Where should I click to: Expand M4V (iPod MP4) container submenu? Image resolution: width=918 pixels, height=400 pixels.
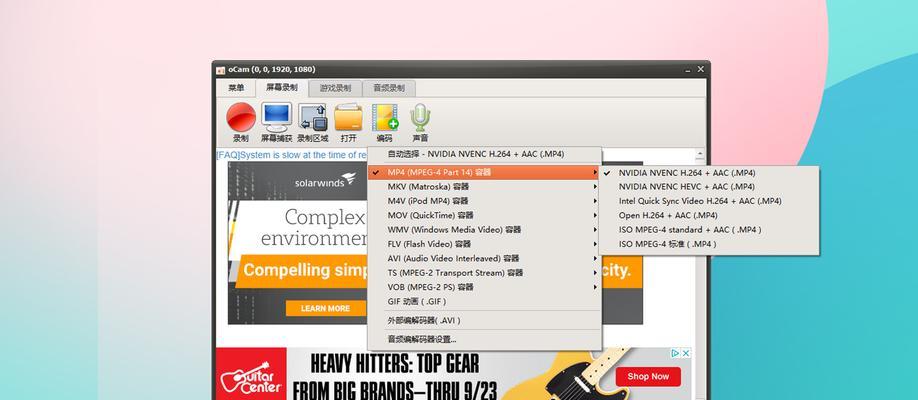(x=484, y=201)
